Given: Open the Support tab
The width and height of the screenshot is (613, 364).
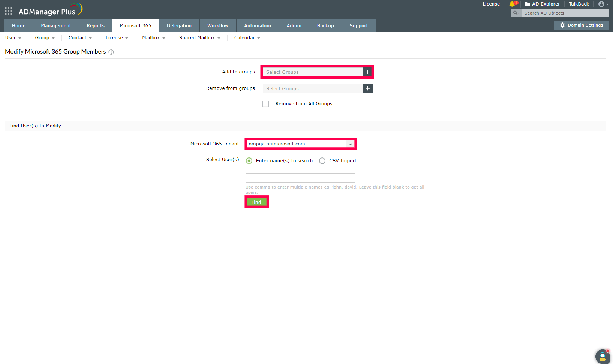Looking at the screenshot, I should click(359, 26).
